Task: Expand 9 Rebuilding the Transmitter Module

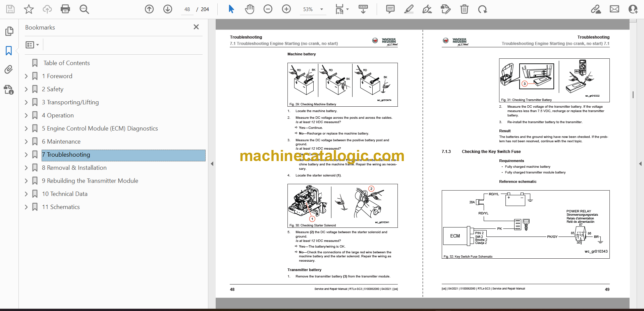Action: tap(26, 181)
